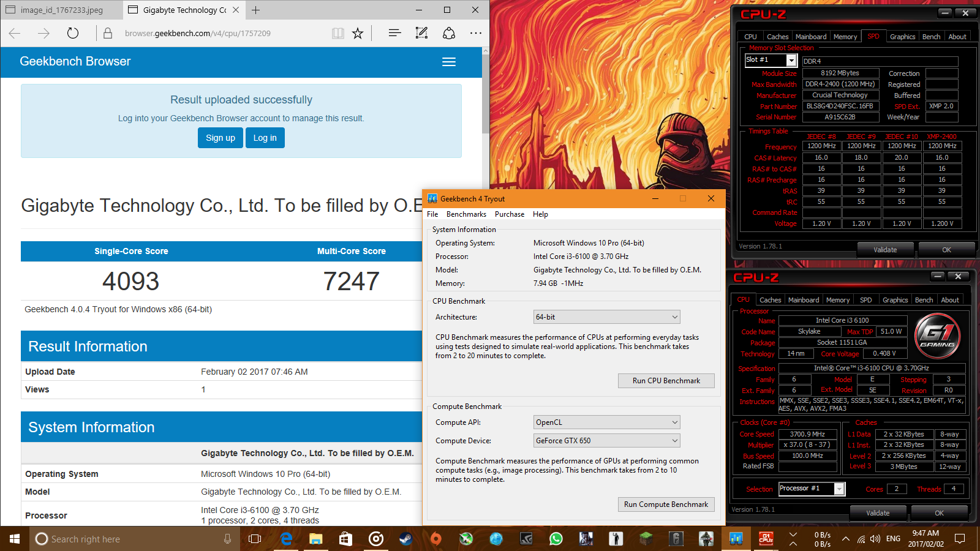Open the Action Center notifications
Image resolution: width=980 pixels, height=551 pixels.
coord(960,539)
